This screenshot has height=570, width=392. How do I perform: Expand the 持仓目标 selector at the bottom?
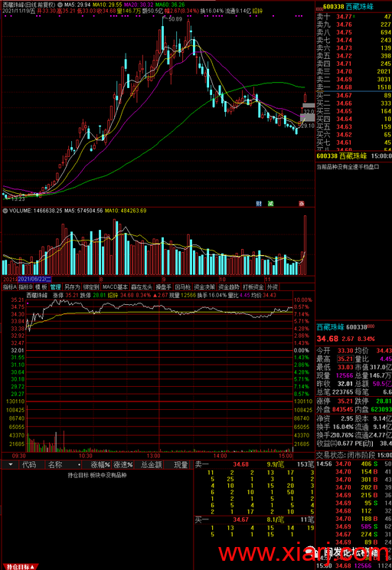pyautogui.click(x=20, y=567)
